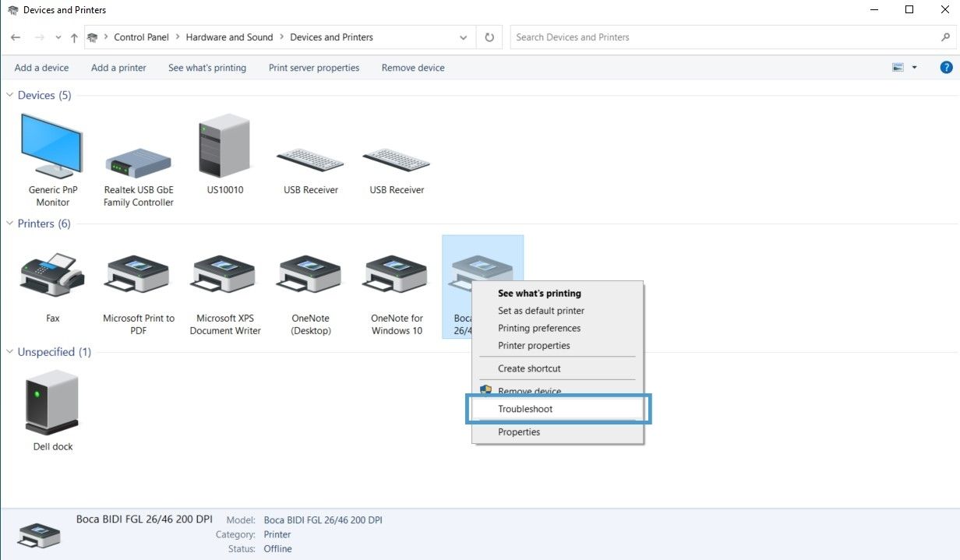The image size is (960, 560).
Task: Expand the address bar history dropdown
Action: (x=464, y=37)
